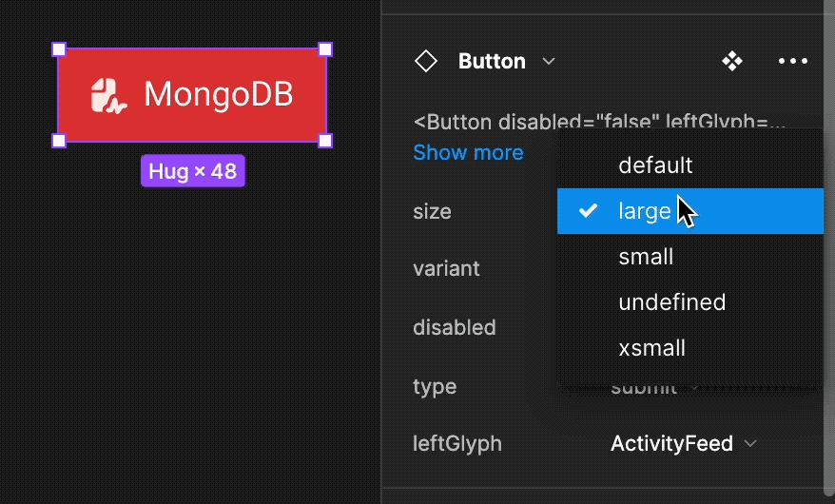835x504 pixels.
Task: Click the top-left selection handle
Action: pyautogui.click(x=58, y=49)
